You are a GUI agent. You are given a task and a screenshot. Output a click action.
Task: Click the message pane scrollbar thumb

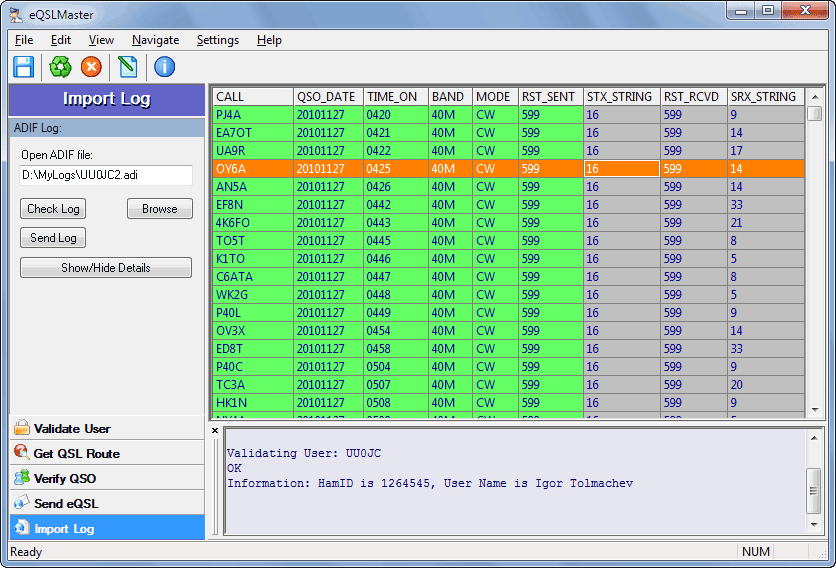point(814,491)
